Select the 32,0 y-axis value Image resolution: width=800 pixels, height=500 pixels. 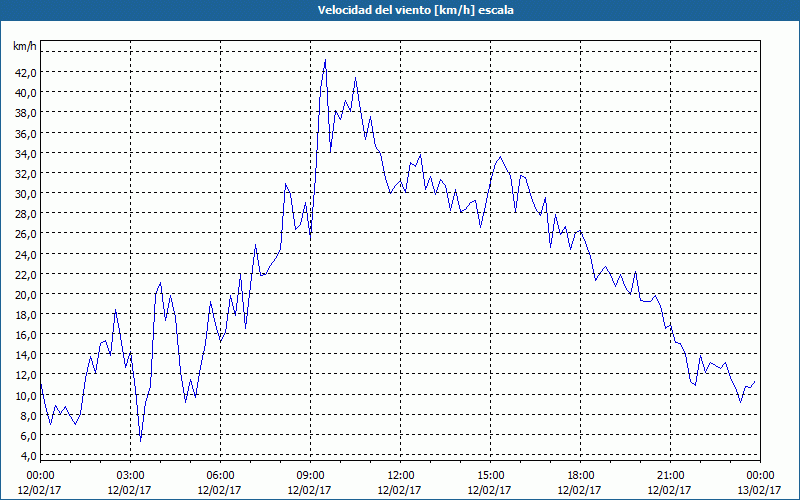(26, 173)
